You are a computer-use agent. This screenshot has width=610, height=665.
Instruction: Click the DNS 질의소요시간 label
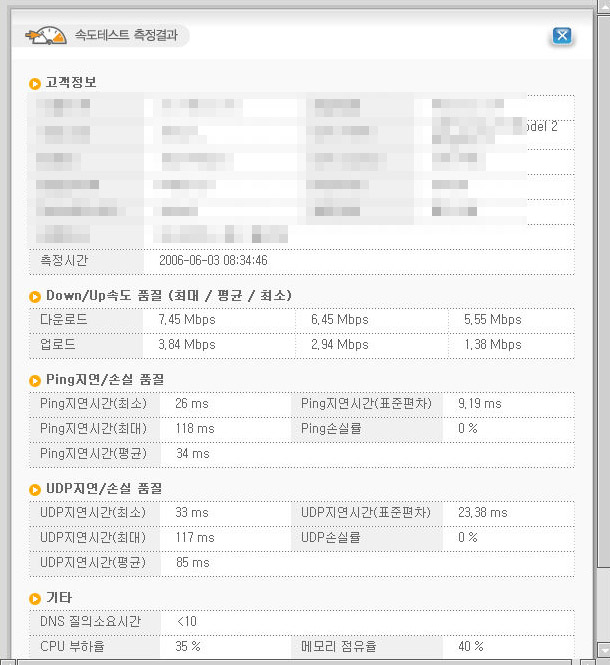[x=90, y=622]
